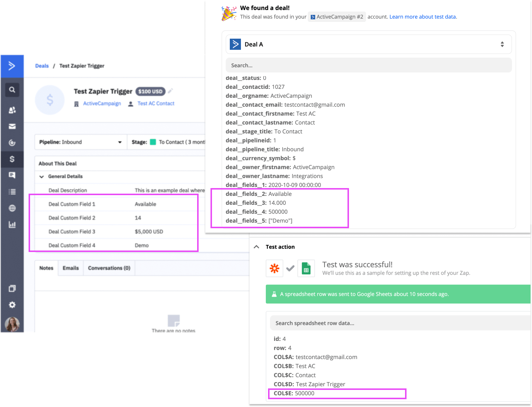Open Settings gear icon in sidebar
Viewport: 532px width, 407px height.
click(x=12, y=305)
